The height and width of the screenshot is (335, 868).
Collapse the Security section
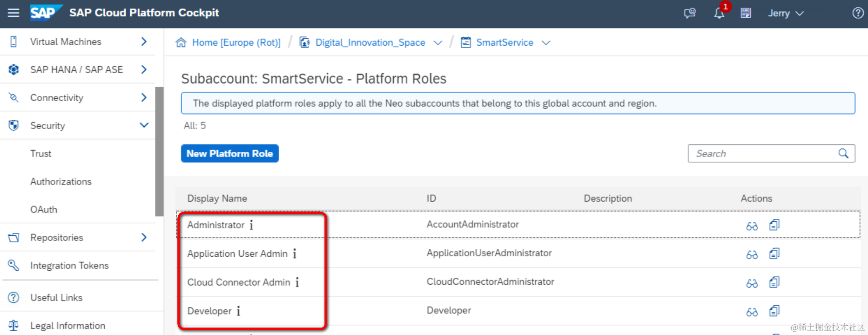tap(144, 125)
